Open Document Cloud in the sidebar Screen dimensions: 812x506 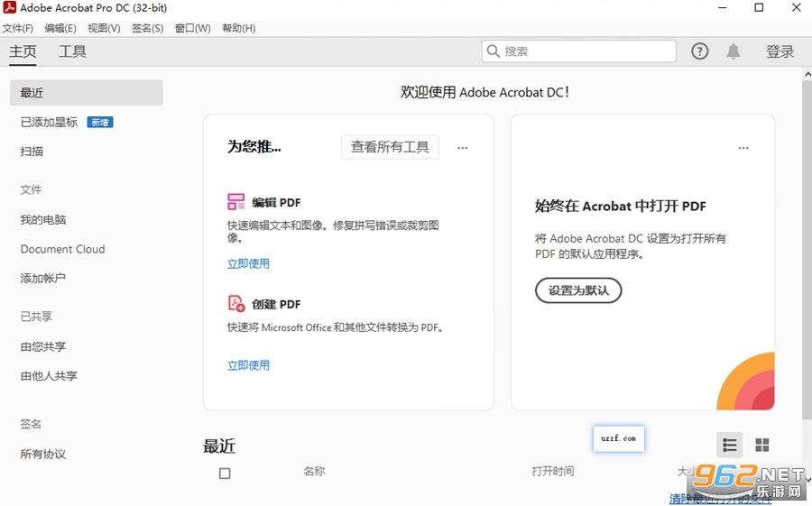coord(62,249)
